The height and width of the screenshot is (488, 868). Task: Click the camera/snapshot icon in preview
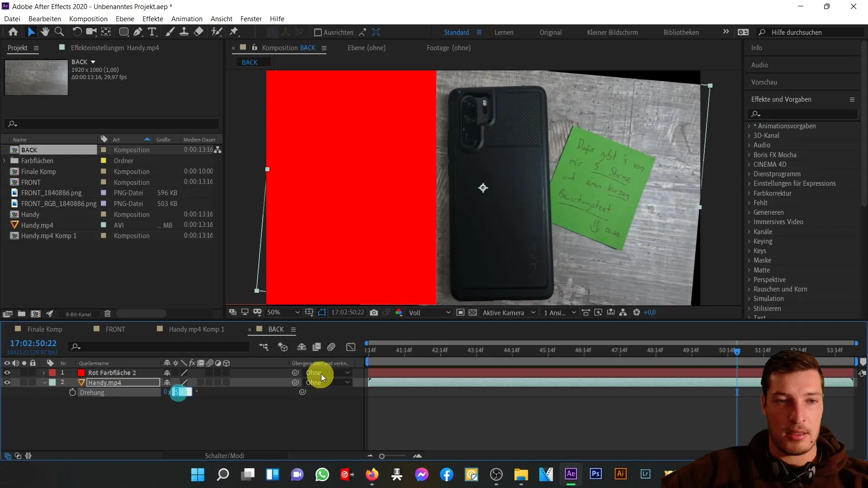pos(374,312)
